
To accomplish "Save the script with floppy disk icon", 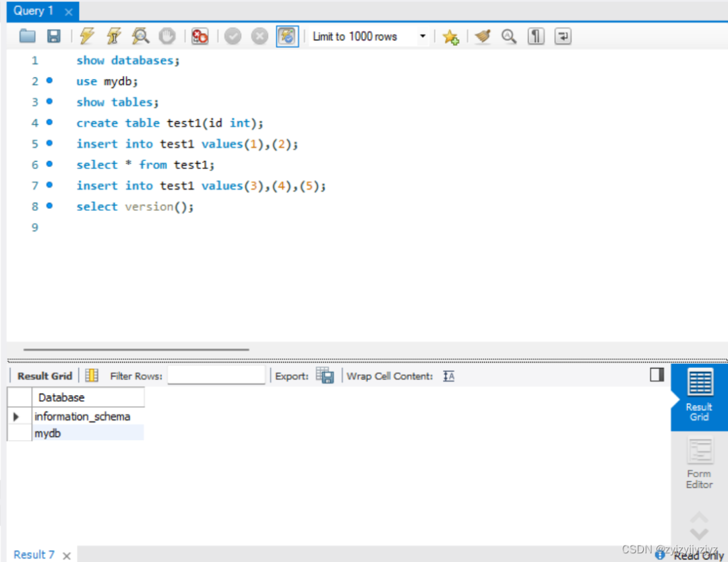I will tap(54, 36).
